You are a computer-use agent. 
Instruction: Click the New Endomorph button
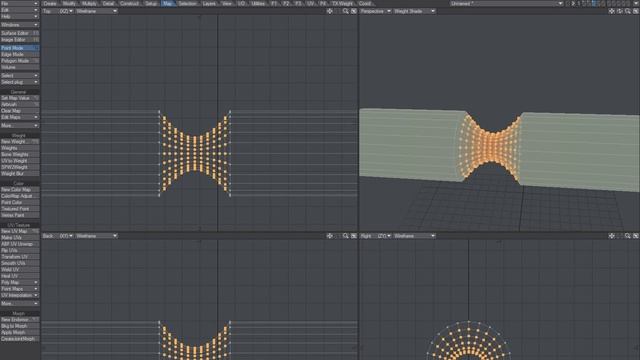[20, 320]
